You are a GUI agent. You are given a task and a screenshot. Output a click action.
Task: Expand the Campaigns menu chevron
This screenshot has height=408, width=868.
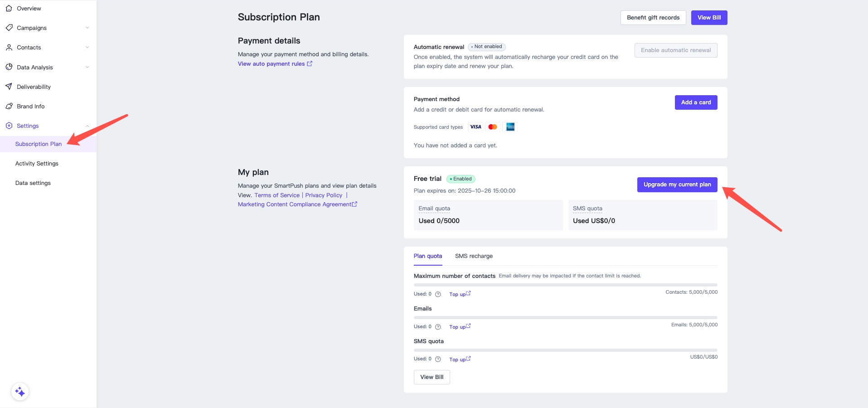point(87,28)
